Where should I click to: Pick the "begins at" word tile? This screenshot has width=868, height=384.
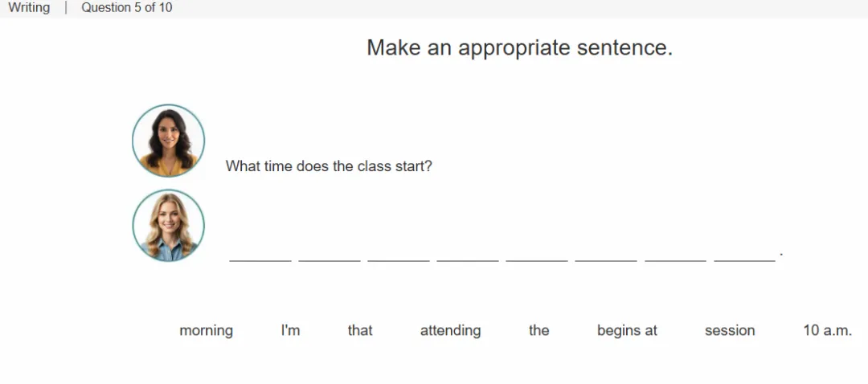pyautogui.click(x=627, y=330)
